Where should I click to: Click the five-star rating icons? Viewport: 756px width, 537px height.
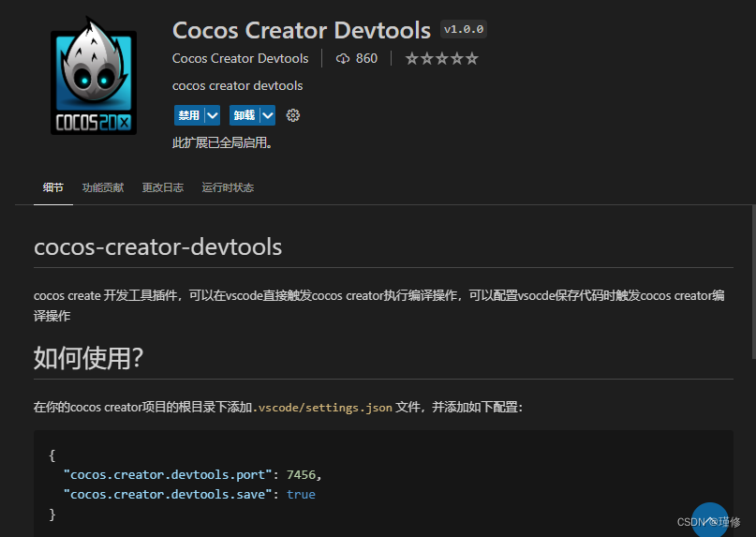pyautogui.click(x=441, y=59)
